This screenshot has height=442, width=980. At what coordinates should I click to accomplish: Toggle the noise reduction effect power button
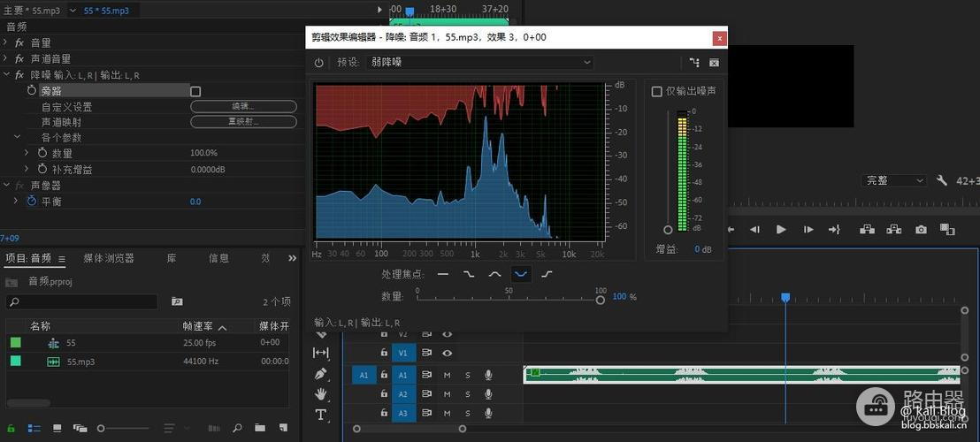(319, 63)
